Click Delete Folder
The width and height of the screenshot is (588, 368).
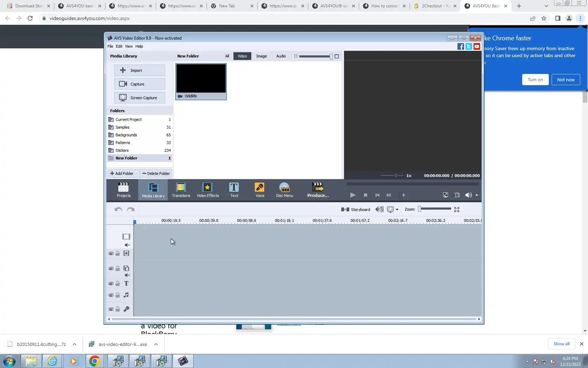[156, 173]
